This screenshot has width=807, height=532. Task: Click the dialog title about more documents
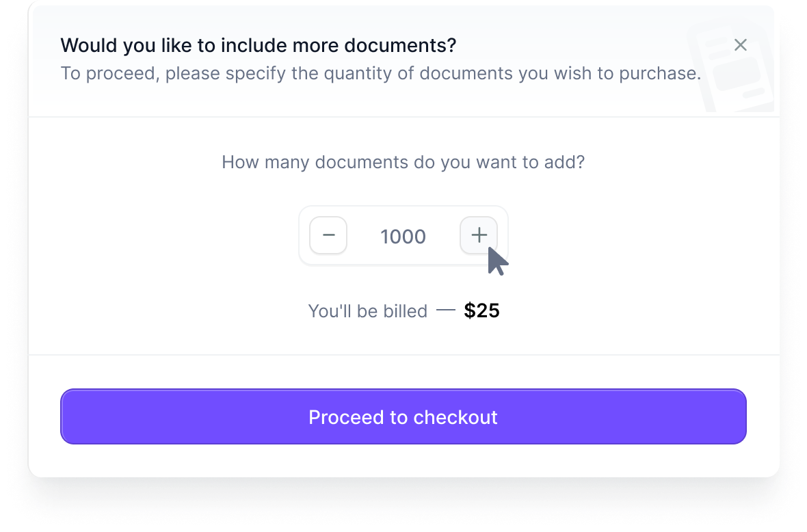tap(259, 45)
